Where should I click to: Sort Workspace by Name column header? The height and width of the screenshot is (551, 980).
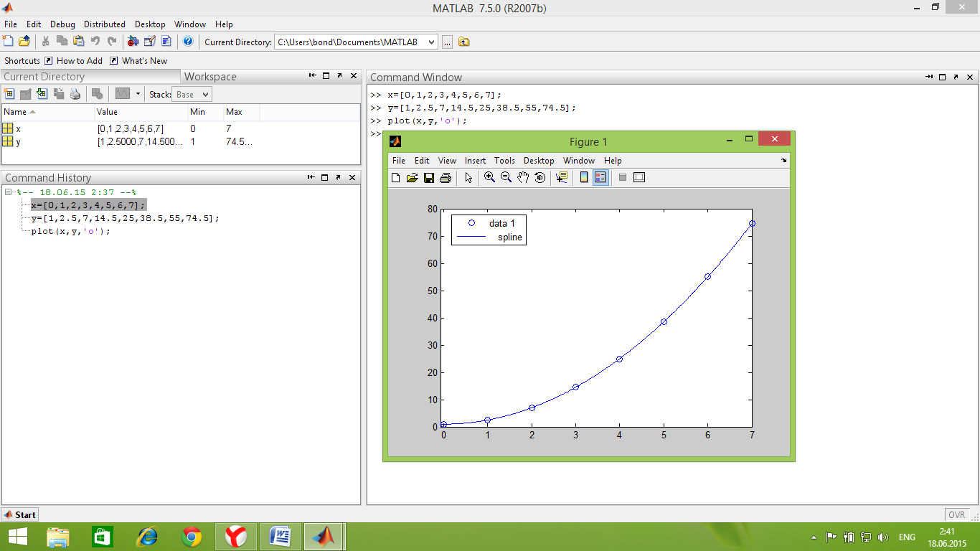[x=48, y=112]
